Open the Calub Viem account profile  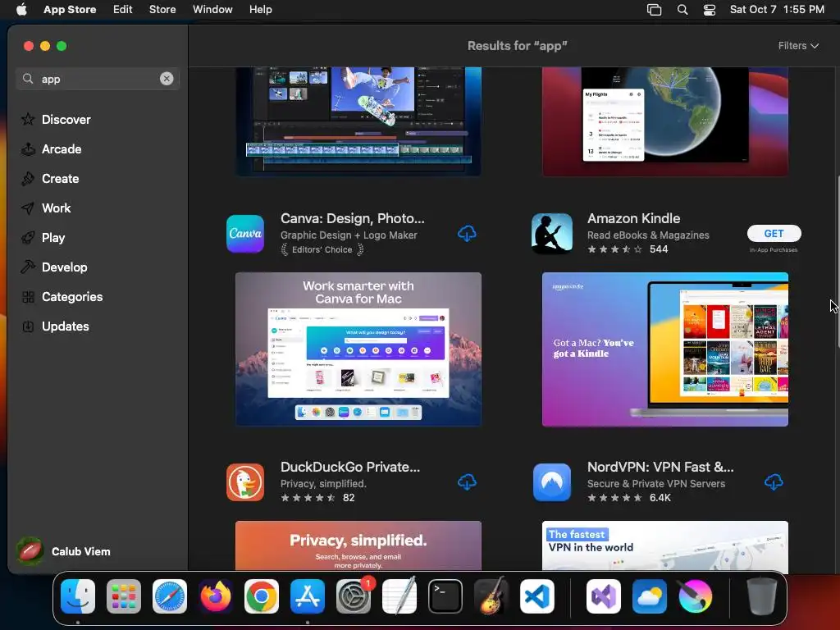point(64,551)
